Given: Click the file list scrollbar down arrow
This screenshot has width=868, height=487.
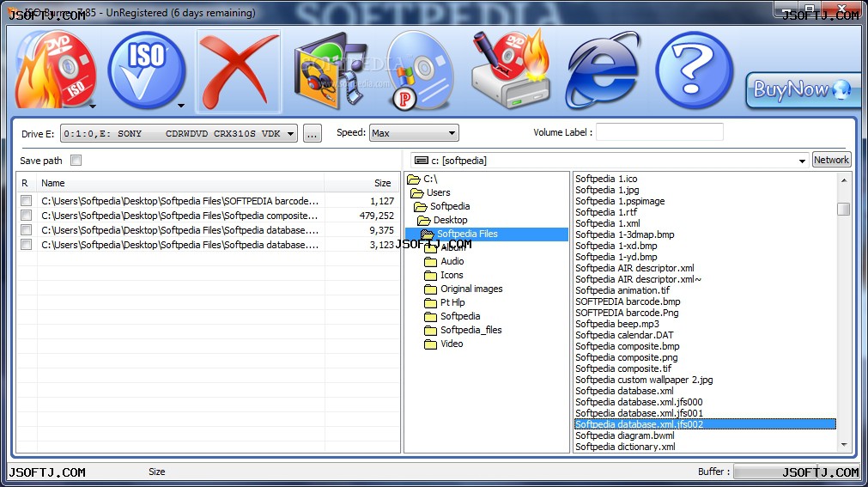Looking at the screenshot, I should (844, 444).
